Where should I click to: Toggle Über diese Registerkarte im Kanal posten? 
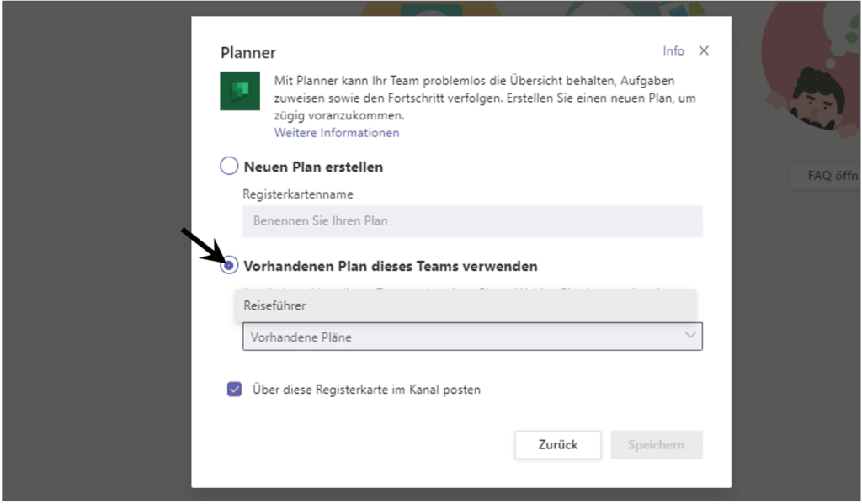pos(234,389)
